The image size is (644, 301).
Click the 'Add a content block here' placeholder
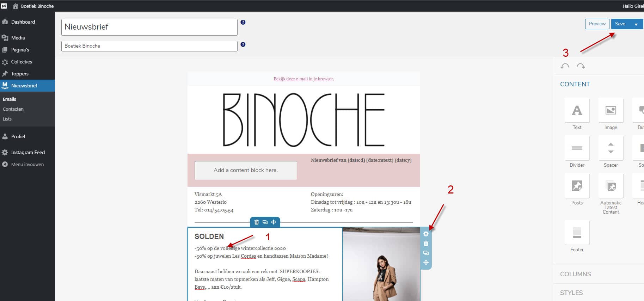(x=246, y=170)
